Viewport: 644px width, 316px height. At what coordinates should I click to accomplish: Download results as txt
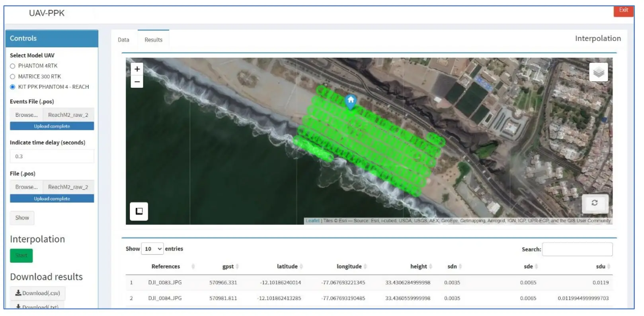click(x=37, y=306)
